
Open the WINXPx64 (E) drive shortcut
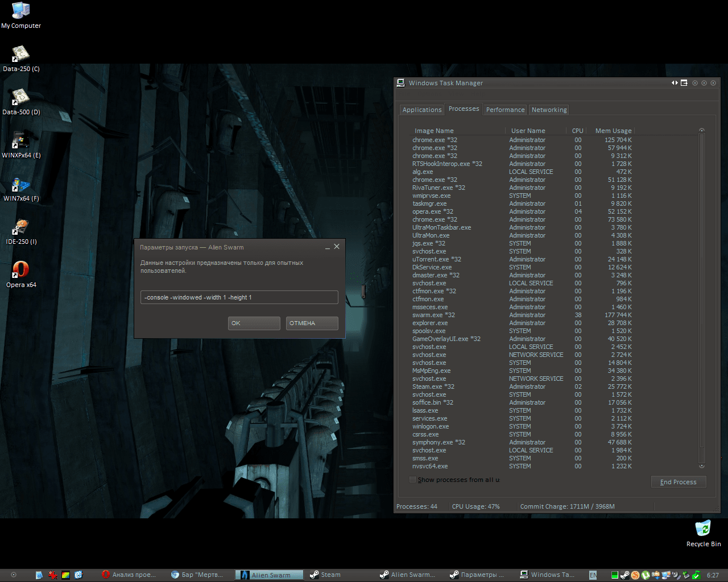click(x=21, y=144)
